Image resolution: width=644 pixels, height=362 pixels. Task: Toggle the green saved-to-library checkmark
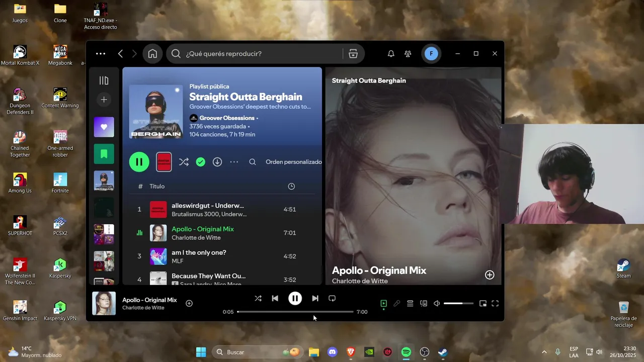(x=201, y=162)
